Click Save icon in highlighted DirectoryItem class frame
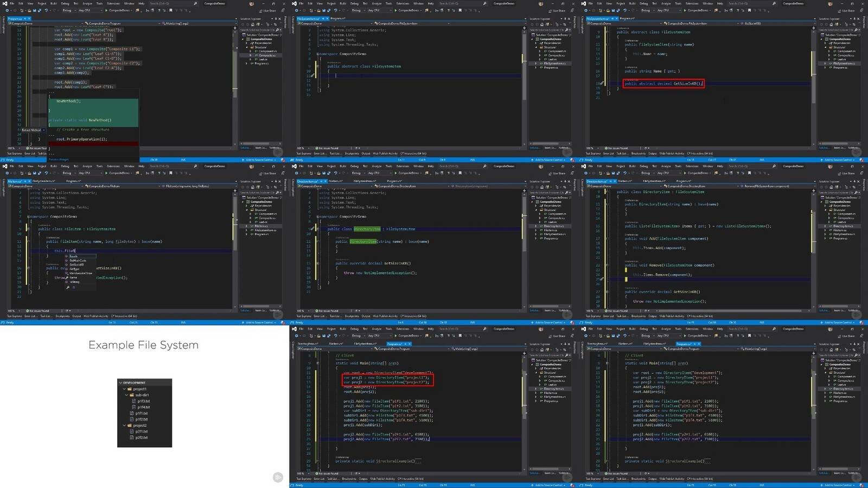The width and height of the screenshot is (868, 488). tap(323, 173)
